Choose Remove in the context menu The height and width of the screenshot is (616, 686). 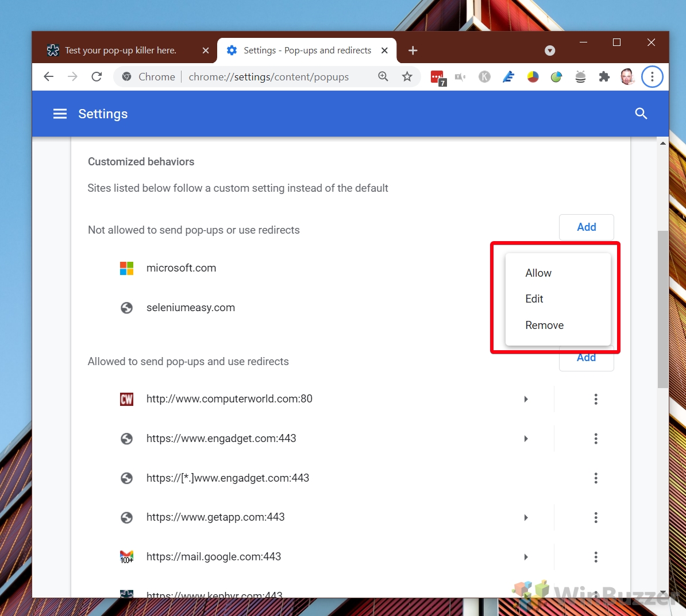click(558, 326)
